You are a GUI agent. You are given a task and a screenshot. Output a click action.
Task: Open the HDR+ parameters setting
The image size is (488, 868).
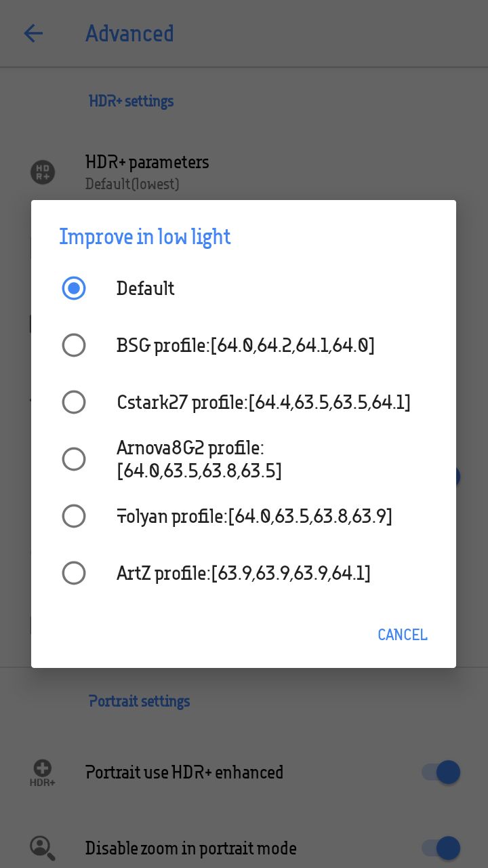tap(244, 172)
